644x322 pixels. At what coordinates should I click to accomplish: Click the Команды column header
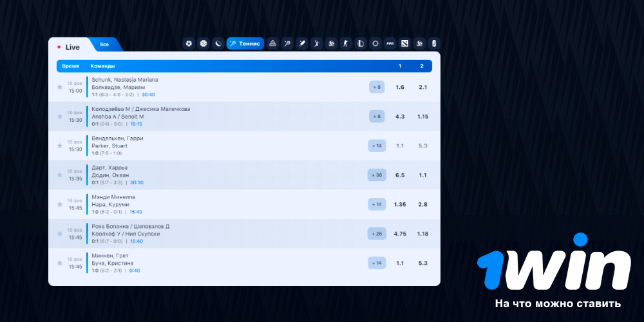point(102,66)
